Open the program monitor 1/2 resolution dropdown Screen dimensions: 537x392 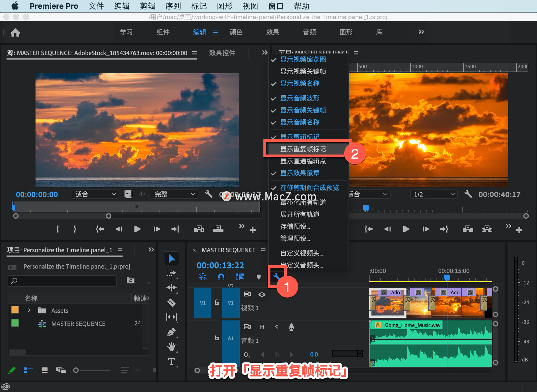[x=434, y=194]
